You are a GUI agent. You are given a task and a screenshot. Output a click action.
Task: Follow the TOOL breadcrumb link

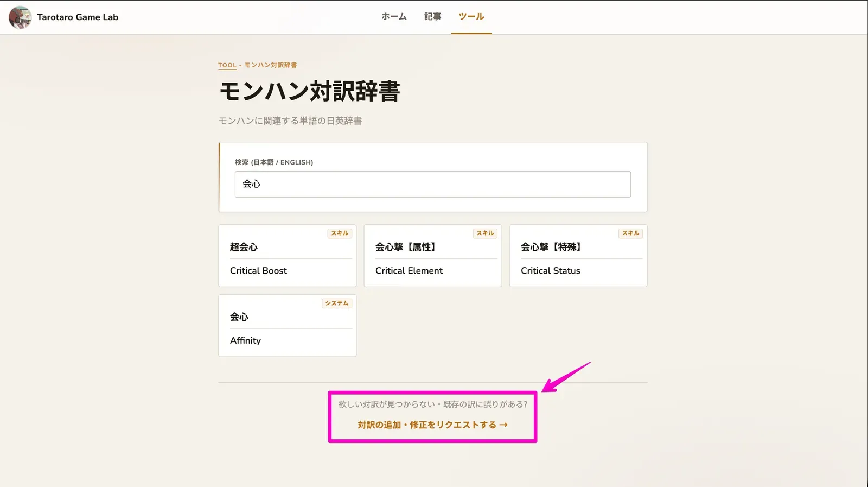[x=227, y=65]
